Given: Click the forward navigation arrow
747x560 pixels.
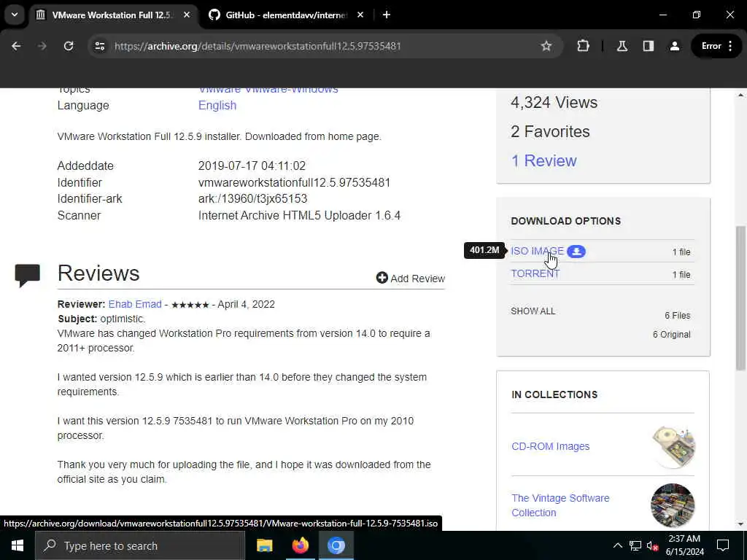Looking at the screenshot, I should [42, 46].
